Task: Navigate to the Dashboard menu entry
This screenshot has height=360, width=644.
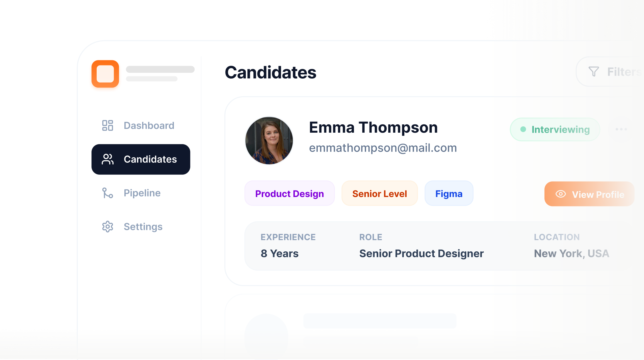Action: (149, 125)
